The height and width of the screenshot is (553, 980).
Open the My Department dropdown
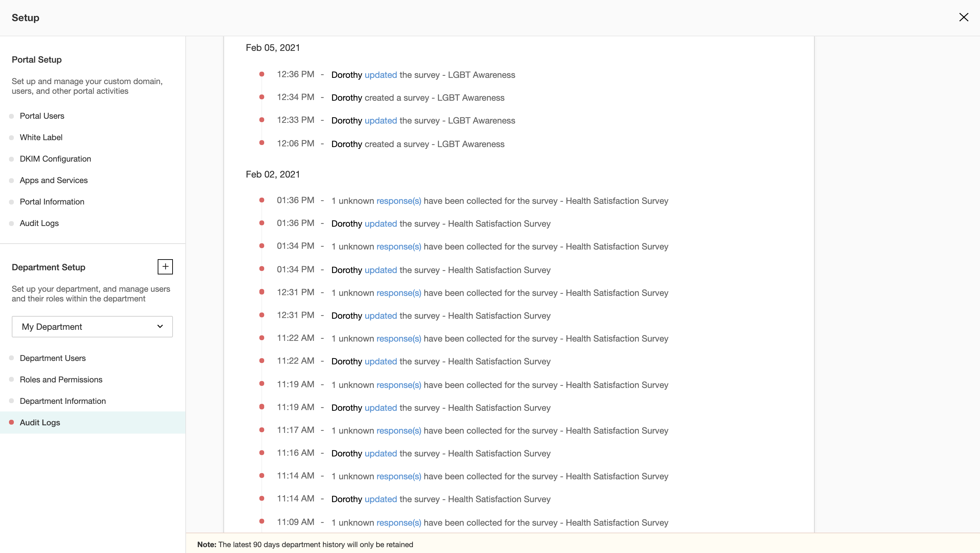(x=92, y=327)
